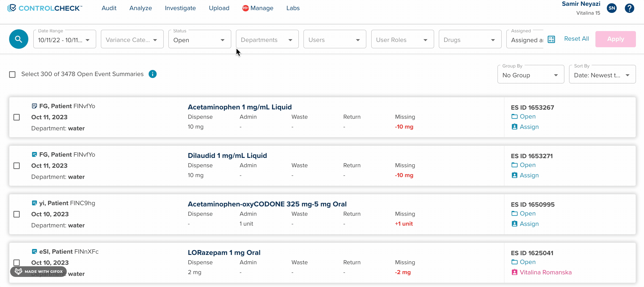
Task: Click the help question mark icon
Action: click(629, 8)
